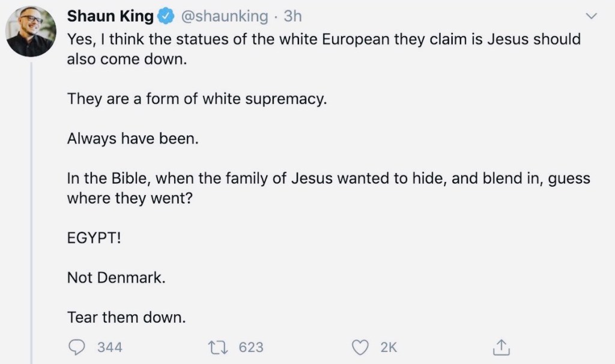Click the 623 retweets count
This screenshot has height=364, width=615.
(x=251, y=347)
